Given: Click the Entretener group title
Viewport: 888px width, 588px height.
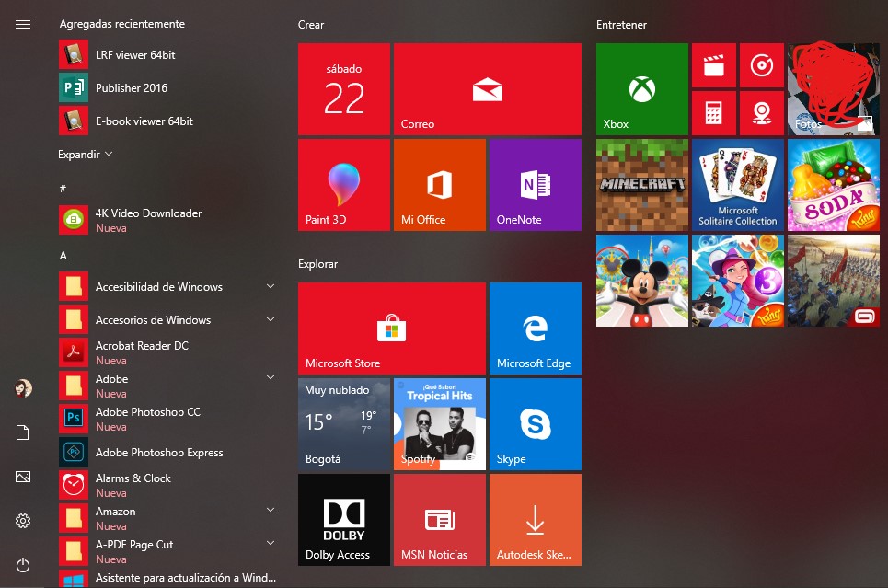Looking at the screenshot, I should pyautogui.click(x=621, y=24).
